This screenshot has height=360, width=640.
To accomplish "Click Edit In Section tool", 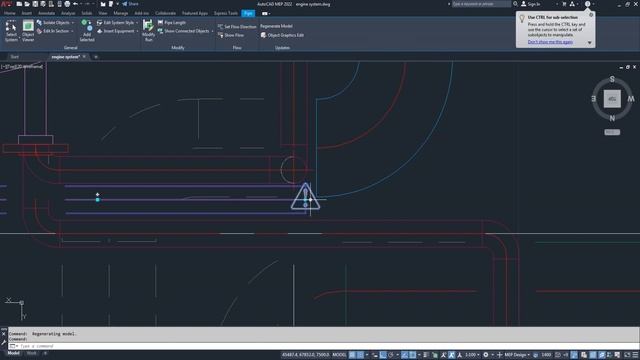I will (x=53, y=31).
